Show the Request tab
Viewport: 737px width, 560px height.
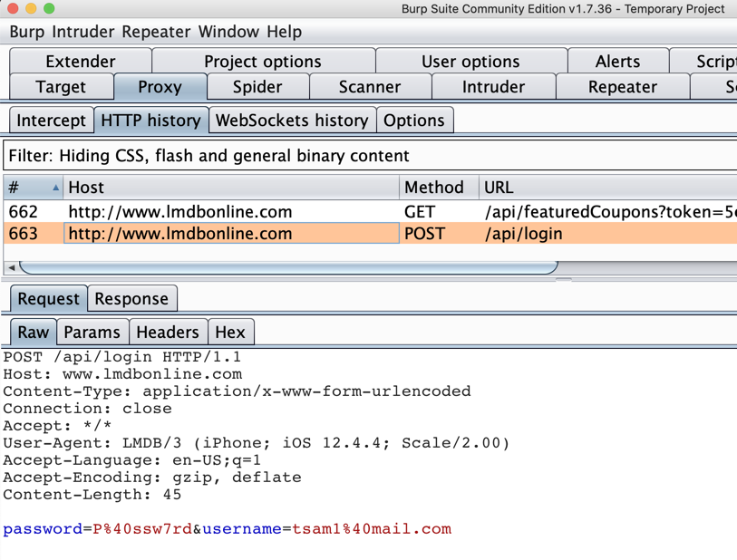pos(48,299)
